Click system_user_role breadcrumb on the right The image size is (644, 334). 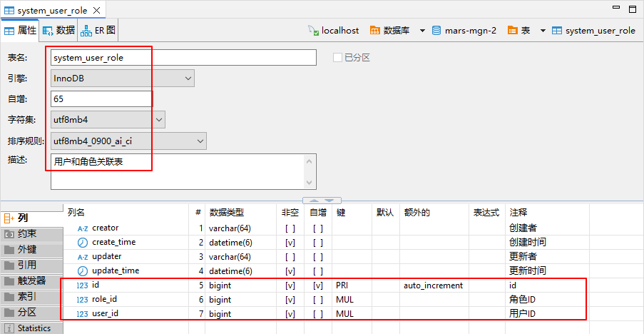593,31
